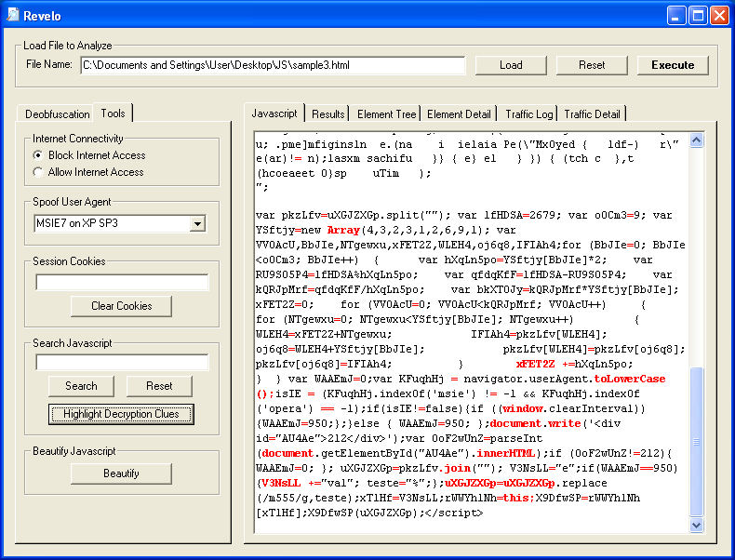Select Block Internet Access option
Screen dimensions: 735x560
point(38,155)
